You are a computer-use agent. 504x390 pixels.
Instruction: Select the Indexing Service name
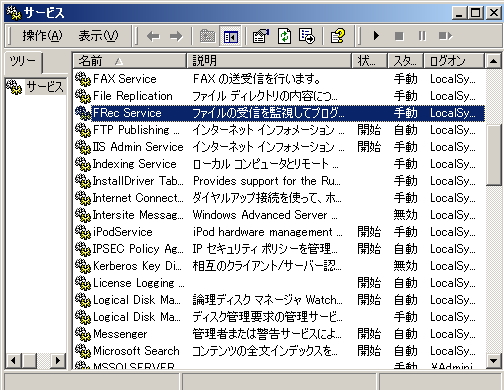click(x=134, y=164)
